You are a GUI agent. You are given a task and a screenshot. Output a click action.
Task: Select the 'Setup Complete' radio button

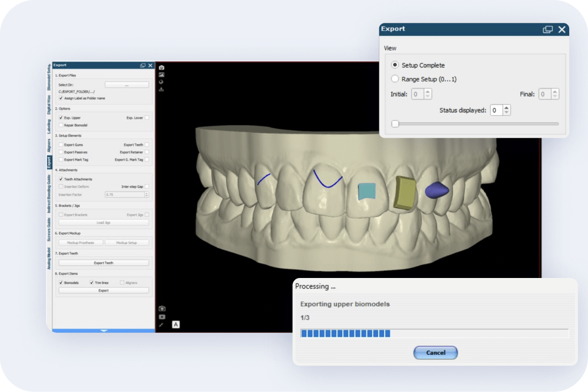click(395, 65)
